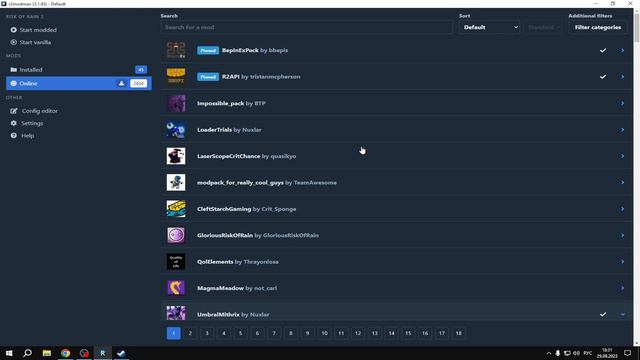640x360 pixels.
Task: Expand the Impossible_pack row chevron
Action: pos(622,103)
